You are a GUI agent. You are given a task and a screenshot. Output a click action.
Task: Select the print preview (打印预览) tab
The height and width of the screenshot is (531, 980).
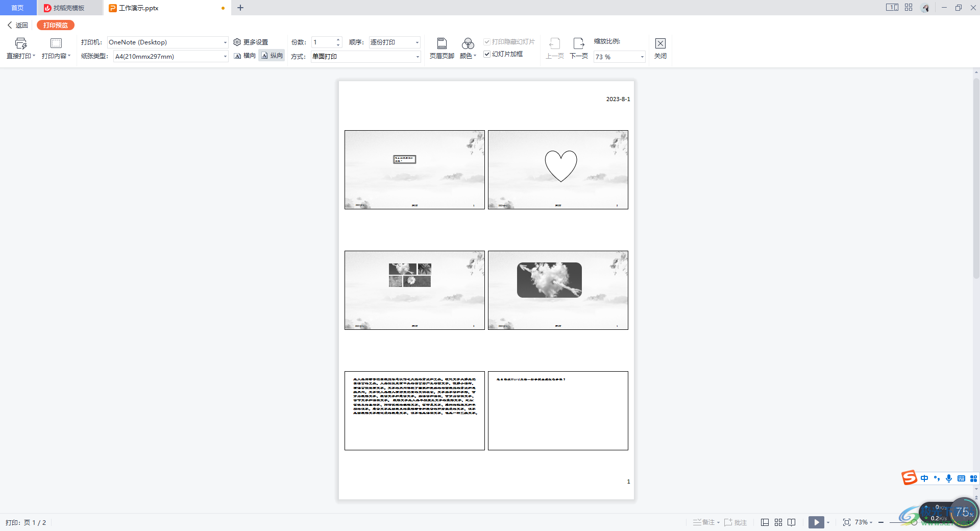point(56,25)
